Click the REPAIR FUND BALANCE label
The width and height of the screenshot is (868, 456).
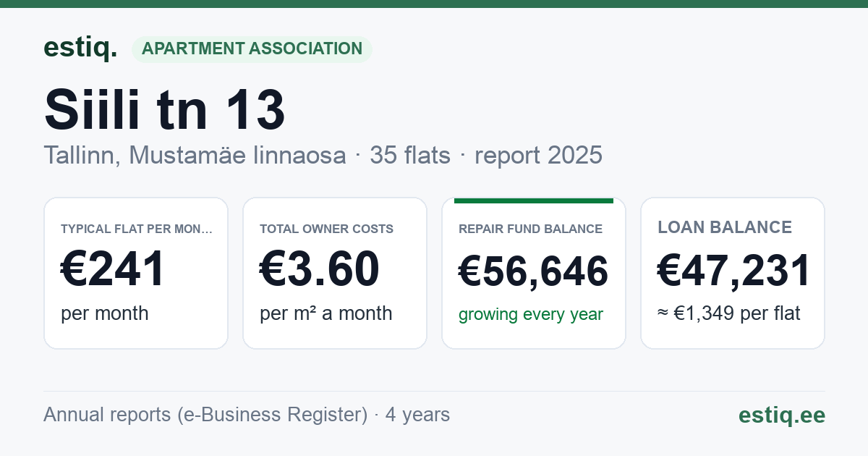coord(530,229)
